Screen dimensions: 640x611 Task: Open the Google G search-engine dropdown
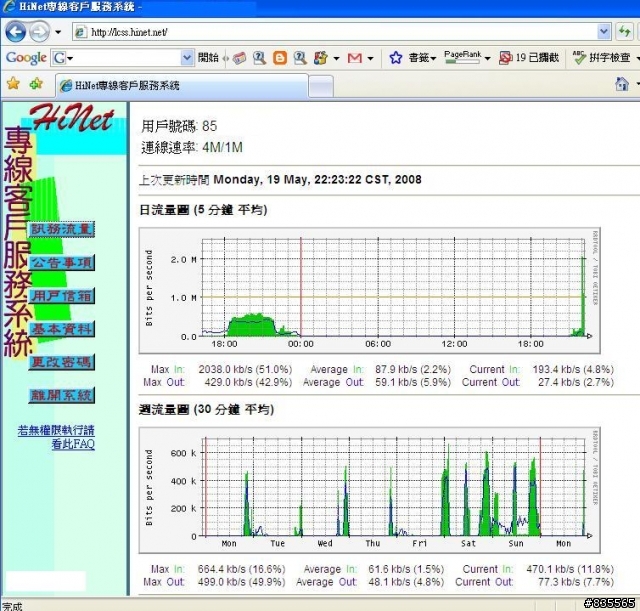coord(62,58)
